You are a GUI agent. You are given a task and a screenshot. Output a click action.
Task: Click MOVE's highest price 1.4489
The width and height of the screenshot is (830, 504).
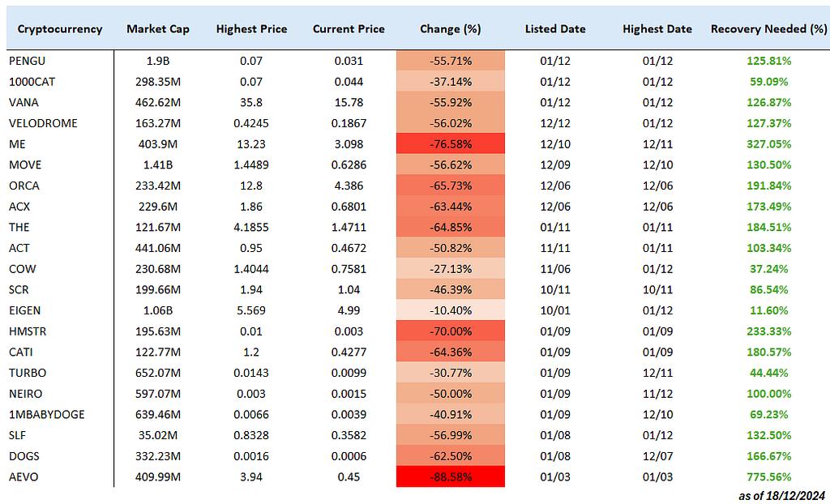(x=251, y=165)
